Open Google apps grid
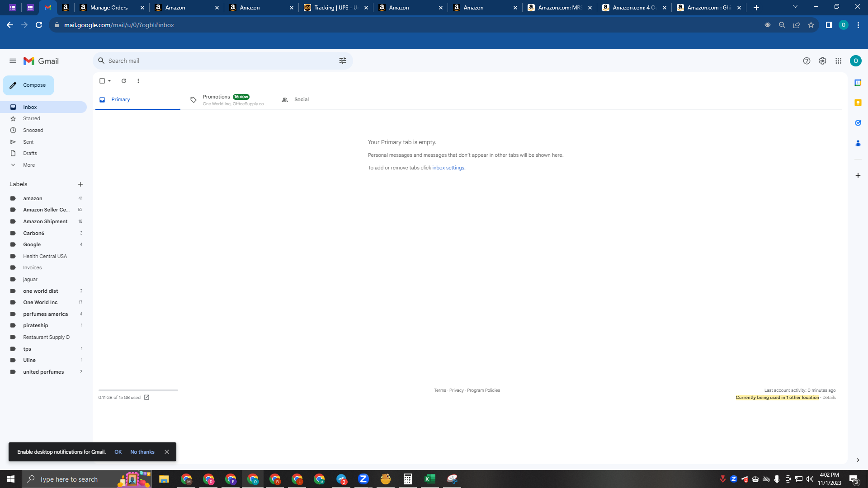Viewport: 868px width, 488px height. (x=838, y=61)
